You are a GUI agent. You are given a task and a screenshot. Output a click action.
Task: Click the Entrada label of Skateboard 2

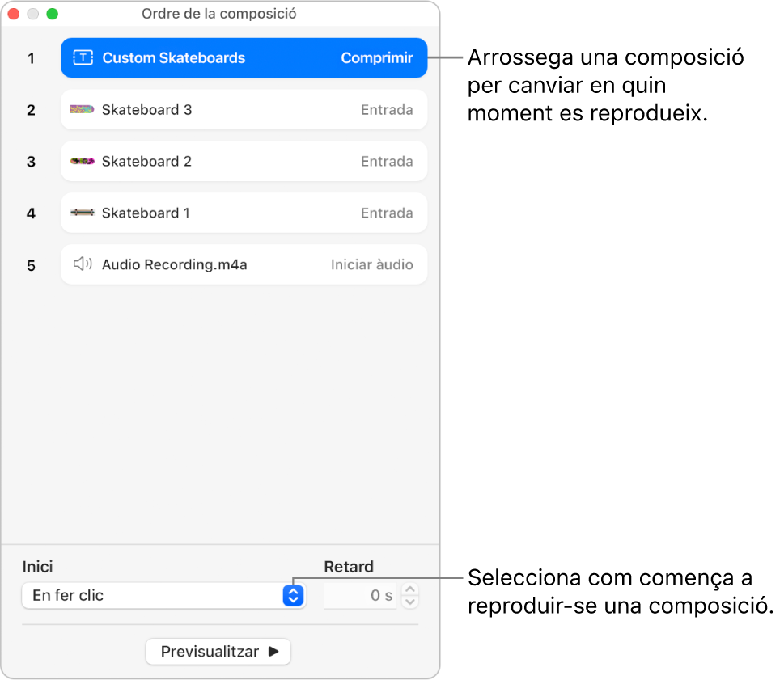click(387, 162)
